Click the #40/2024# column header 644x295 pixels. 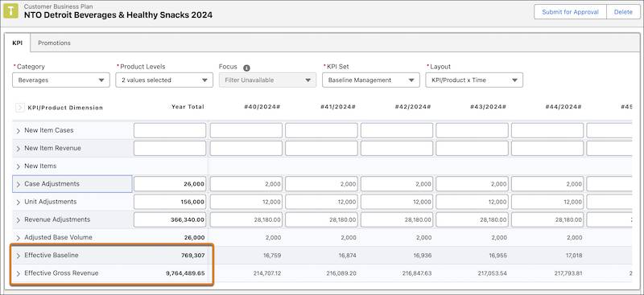[262, 107]
